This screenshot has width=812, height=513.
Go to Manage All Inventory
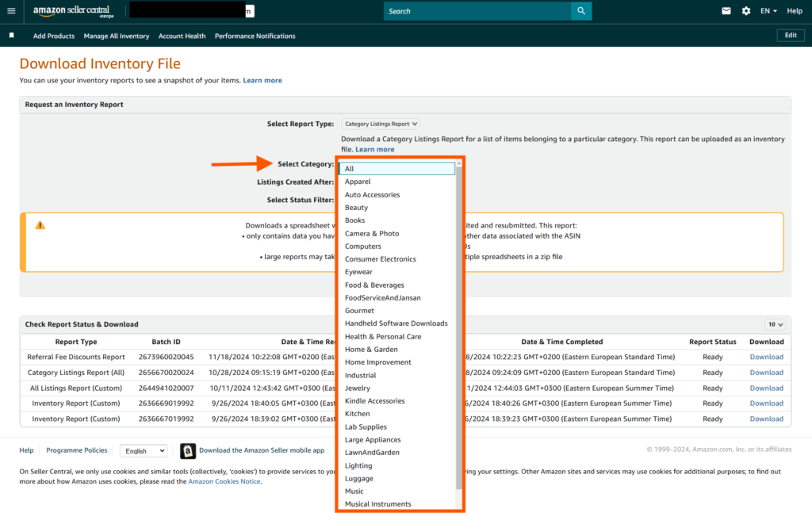[x=117, y=36]
